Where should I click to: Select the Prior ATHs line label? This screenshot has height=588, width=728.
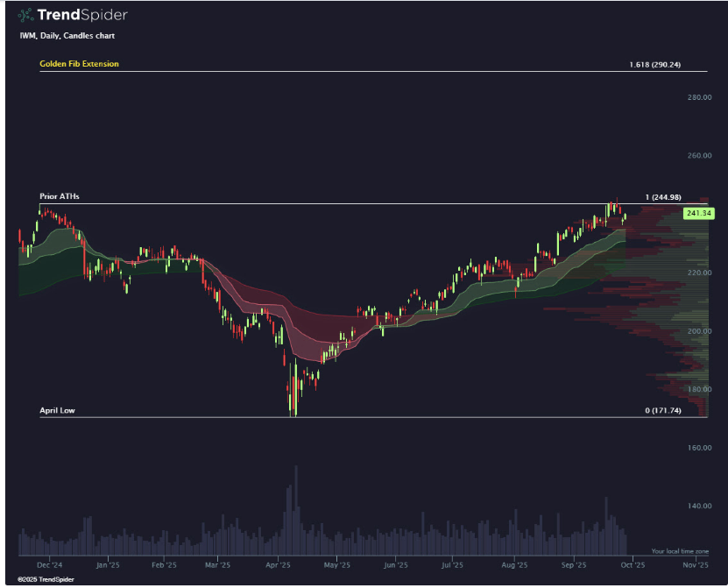click(59, 197)
